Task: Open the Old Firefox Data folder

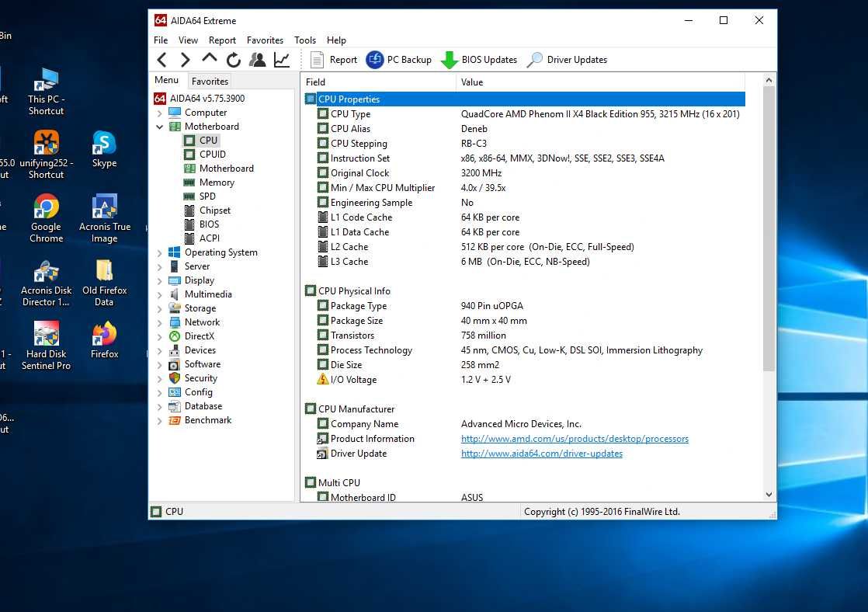Action: (x=104, y=283)
